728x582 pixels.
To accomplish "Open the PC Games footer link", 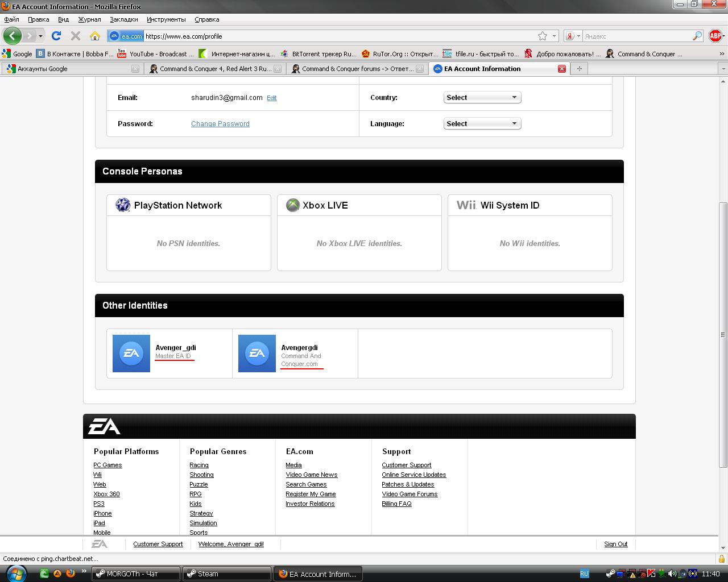I will click(x=107, y=465).
